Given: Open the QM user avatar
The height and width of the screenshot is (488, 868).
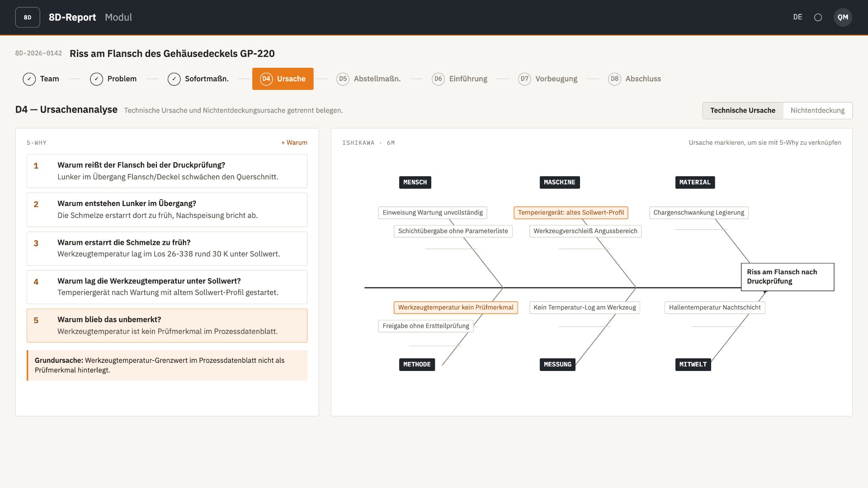Looking at the screenshot, I should coord(843,17).
